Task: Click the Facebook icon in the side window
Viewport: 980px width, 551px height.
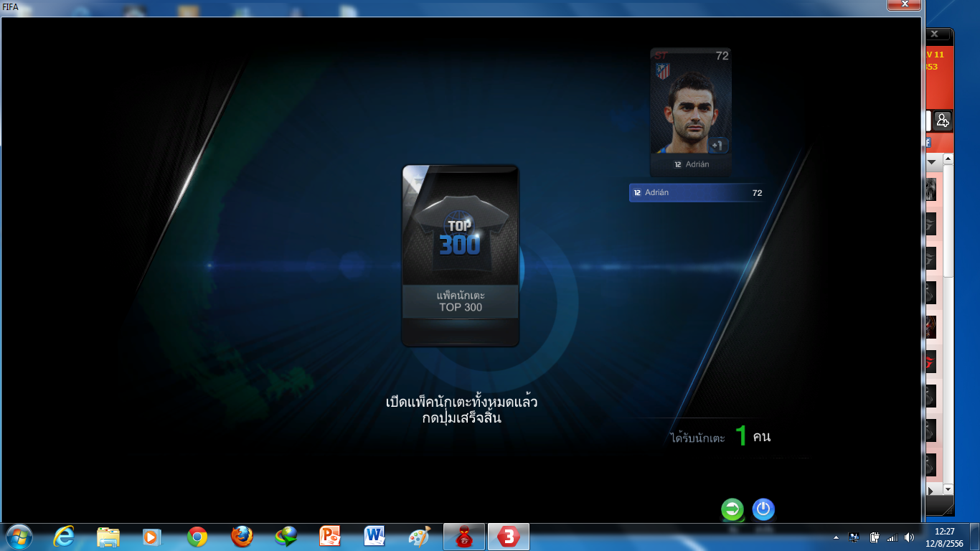Action: click(x=928, y=142)
